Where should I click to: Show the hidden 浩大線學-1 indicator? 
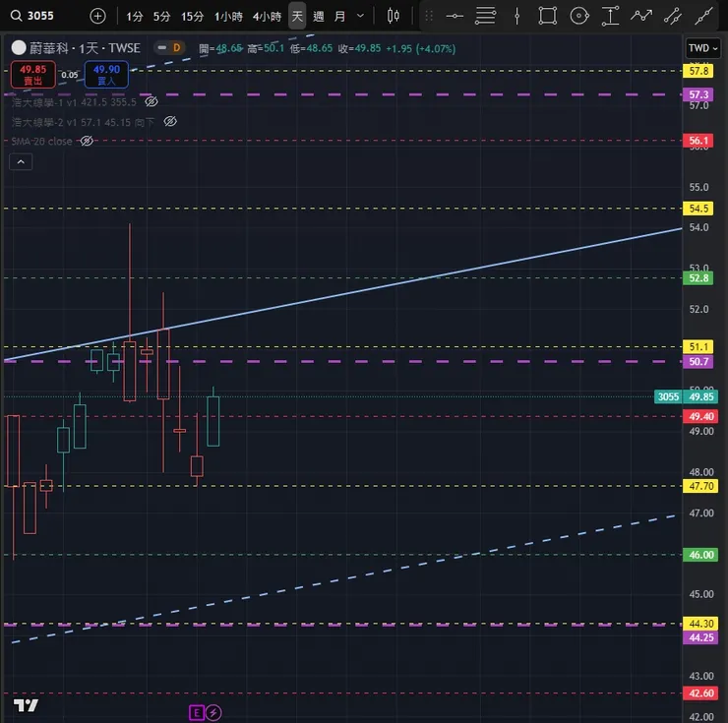[x=151, y=101]
